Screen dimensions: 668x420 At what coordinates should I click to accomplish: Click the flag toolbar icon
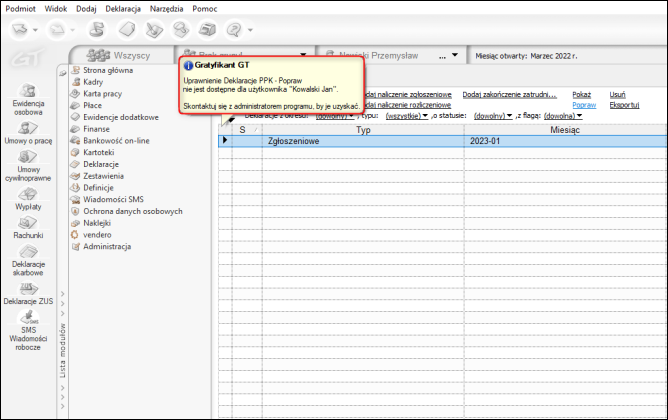[x=97, y=30]
